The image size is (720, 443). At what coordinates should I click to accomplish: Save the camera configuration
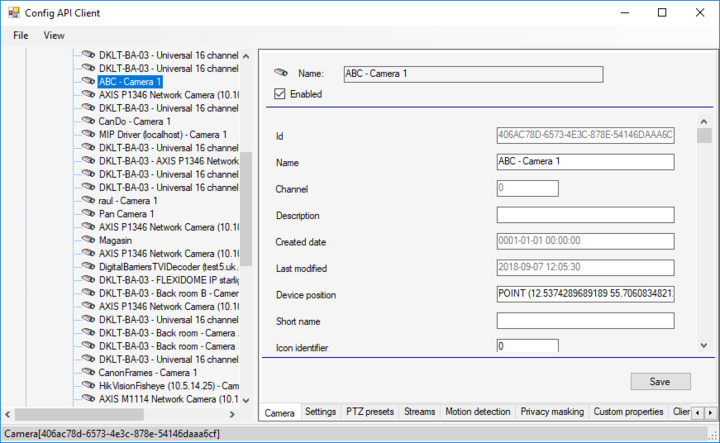(x=660, y=381)
